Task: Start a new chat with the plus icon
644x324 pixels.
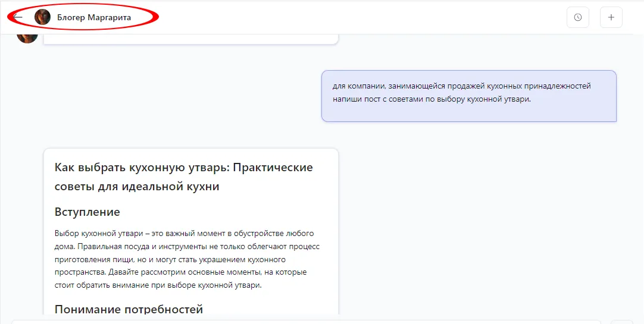Action: point(611,17)
